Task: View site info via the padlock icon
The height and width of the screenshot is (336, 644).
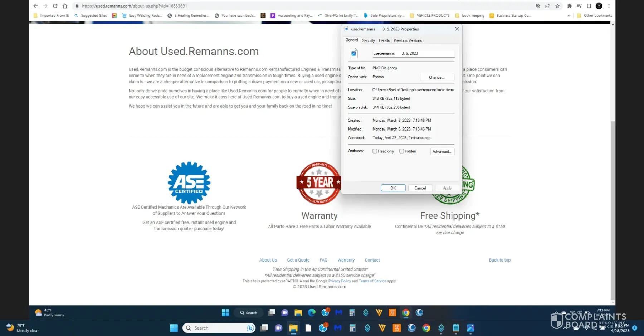Action: coord(77,6)
